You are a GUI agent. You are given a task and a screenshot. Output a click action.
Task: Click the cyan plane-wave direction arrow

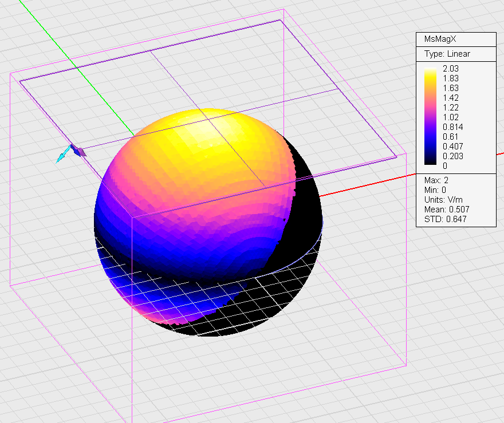62,156
